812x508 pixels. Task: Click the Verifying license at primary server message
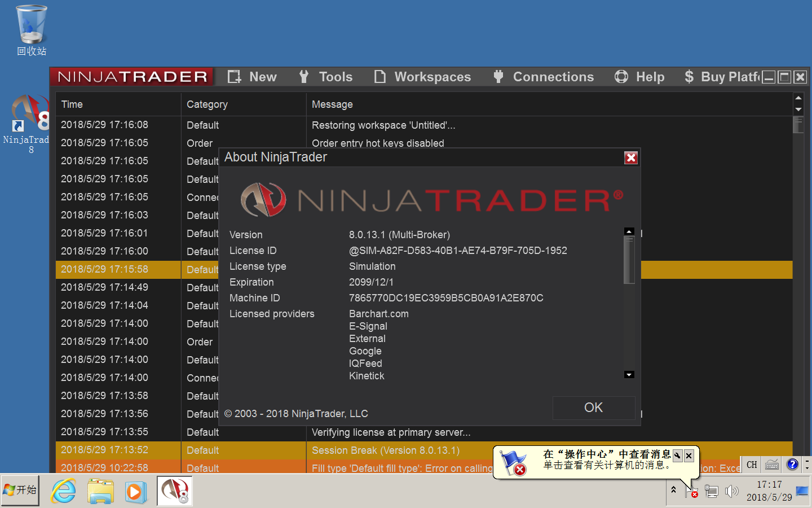pyautogui.click(x=391, y=432)
